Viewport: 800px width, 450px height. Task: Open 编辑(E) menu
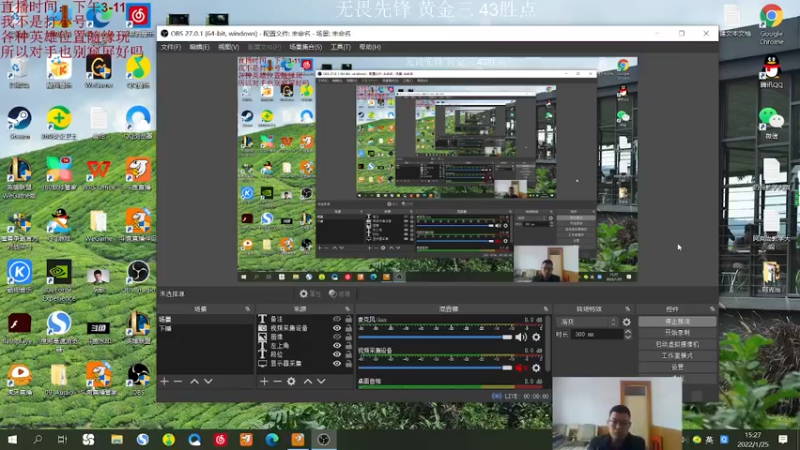pyautogui.click(x=199, y=47)
